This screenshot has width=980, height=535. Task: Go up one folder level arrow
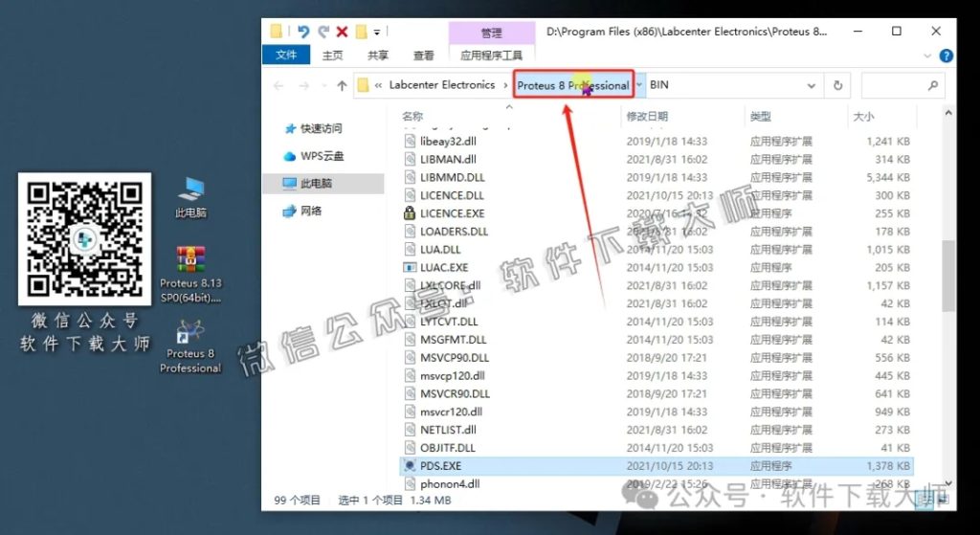[342, 85]
